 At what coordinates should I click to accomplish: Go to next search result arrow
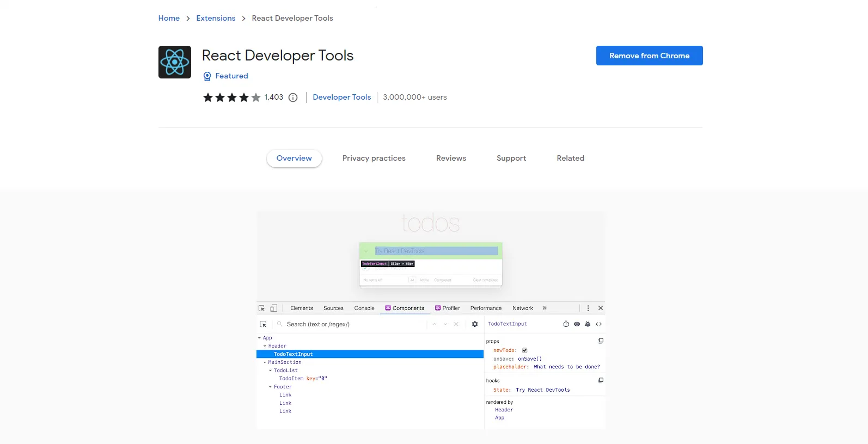[445, 324]
